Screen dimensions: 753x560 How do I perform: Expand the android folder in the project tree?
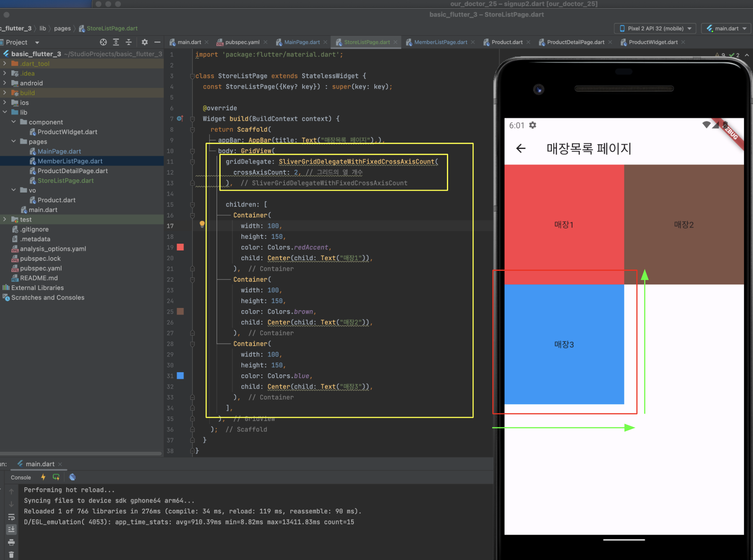pos(5,83)
